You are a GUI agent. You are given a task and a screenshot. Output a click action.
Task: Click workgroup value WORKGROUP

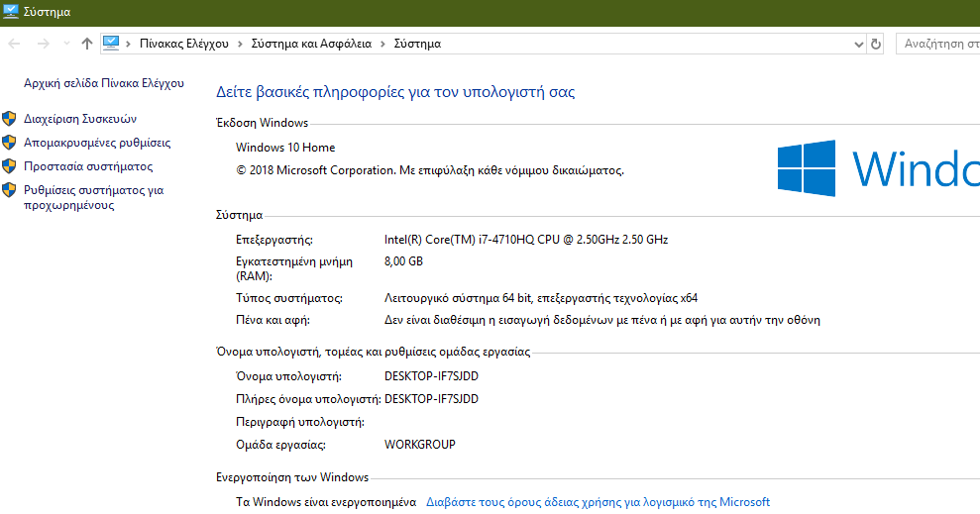tap(420, 444)
